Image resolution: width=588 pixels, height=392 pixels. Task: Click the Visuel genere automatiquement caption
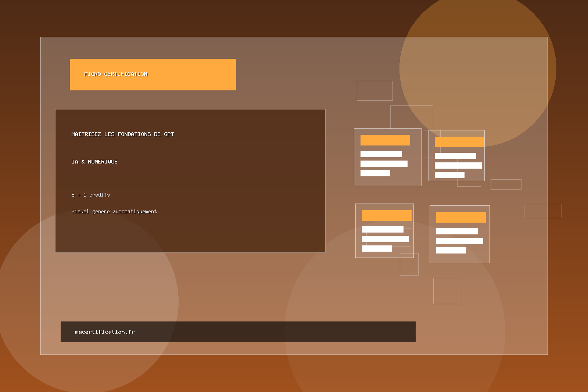[x=114, y=212]
